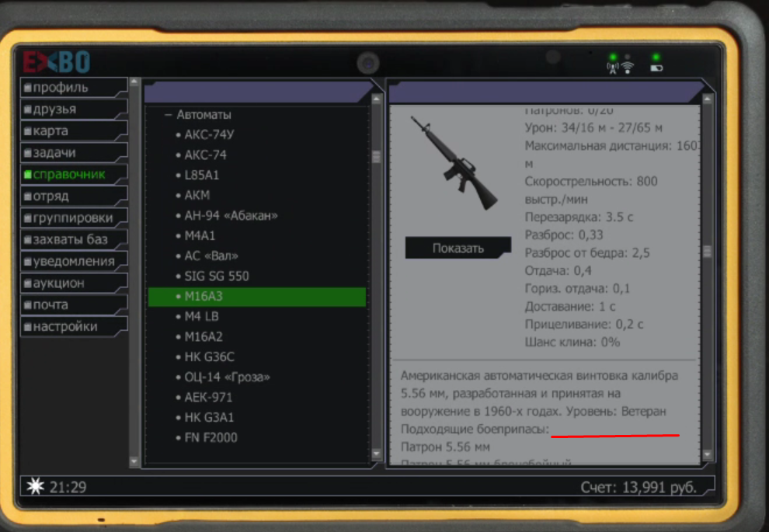Open the аукцион menu section
The image size is (769, 532).
[x=74, y=283]
